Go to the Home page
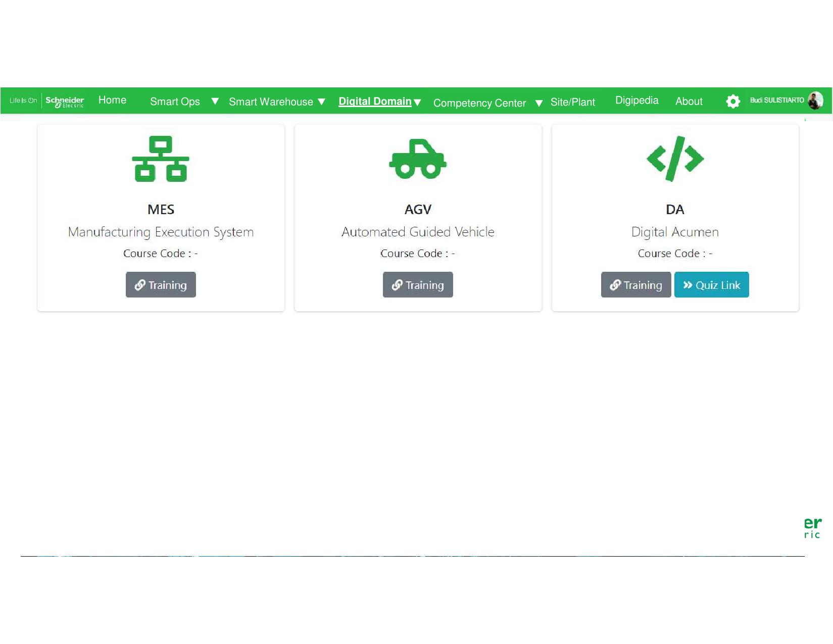Screen dimensions: 833x644 coord(112,100)
